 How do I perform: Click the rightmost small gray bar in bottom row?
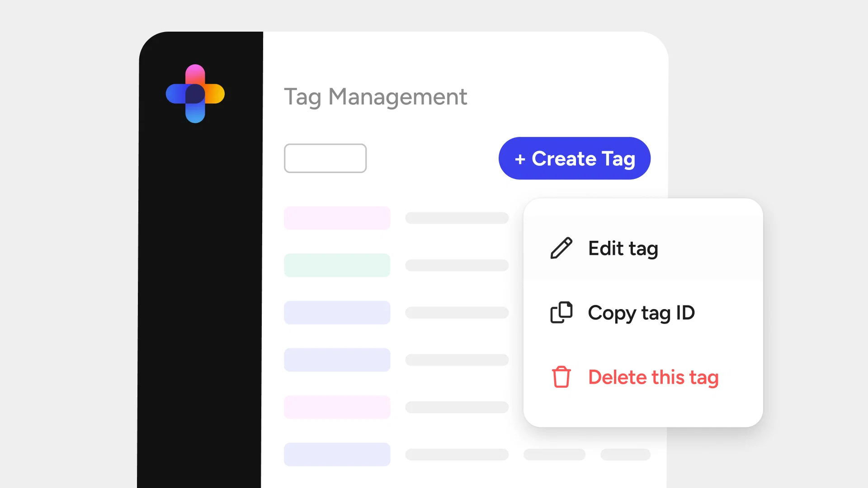pyautogui.click(x=625, y=454)
